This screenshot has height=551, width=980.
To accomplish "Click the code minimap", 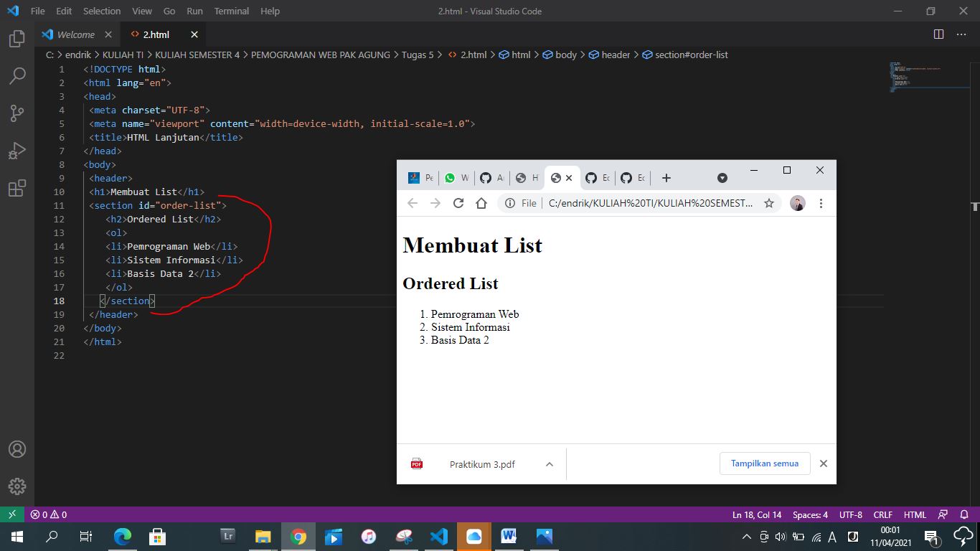I will pyautogui.click(x=929, y=77).
